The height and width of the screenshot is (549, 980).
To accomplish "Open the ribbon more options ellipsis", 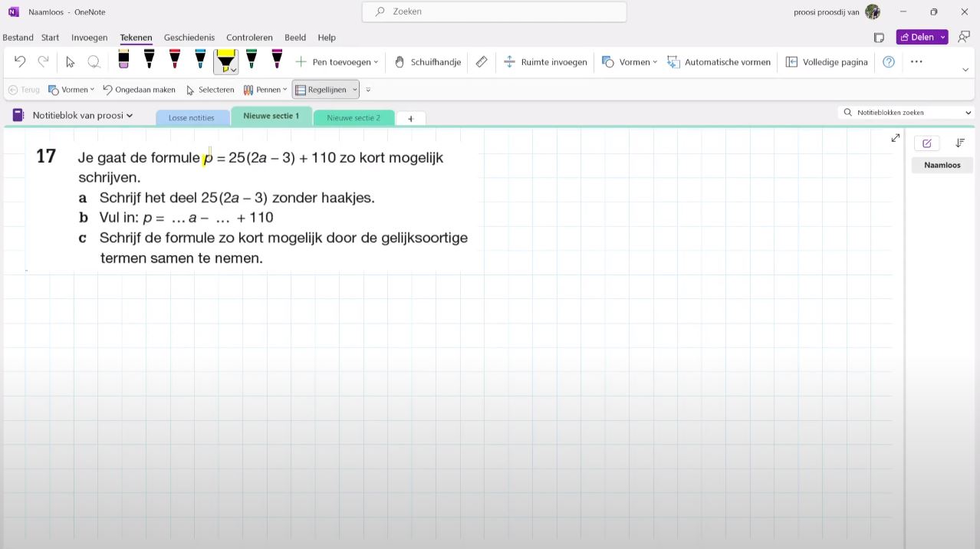I will click(916, 62).
